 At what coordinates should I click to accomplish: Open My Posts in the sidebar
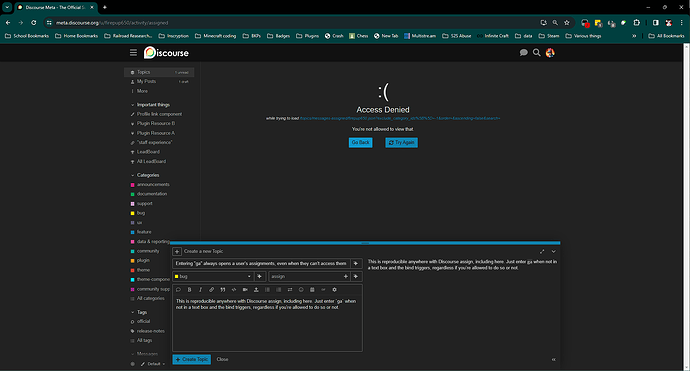pos(159,81)
